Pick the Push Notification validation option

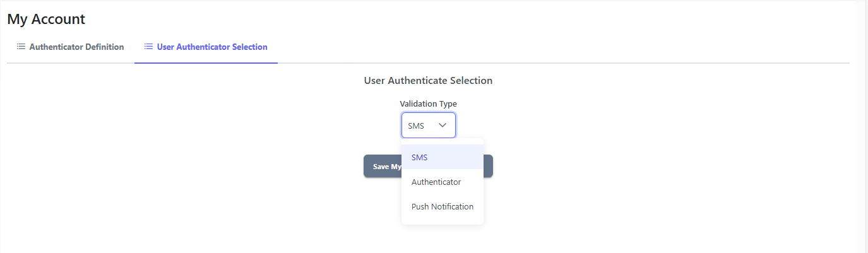[x=443, y=206]
